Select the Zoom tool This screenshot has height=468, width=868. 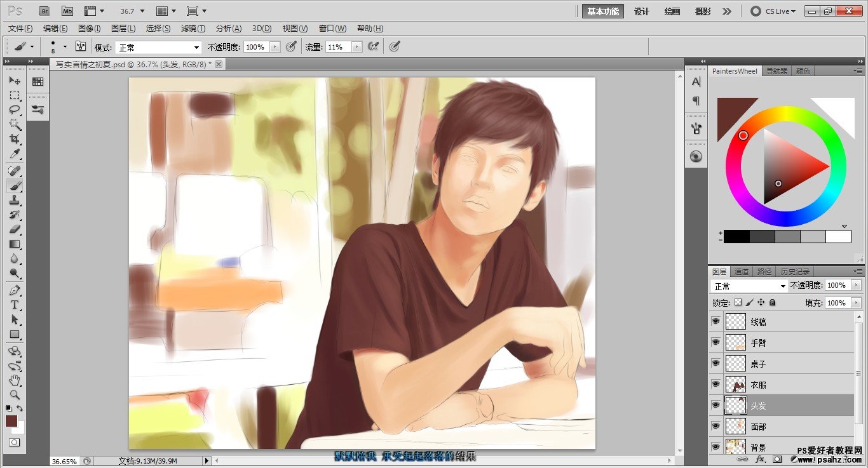(15, 395)
